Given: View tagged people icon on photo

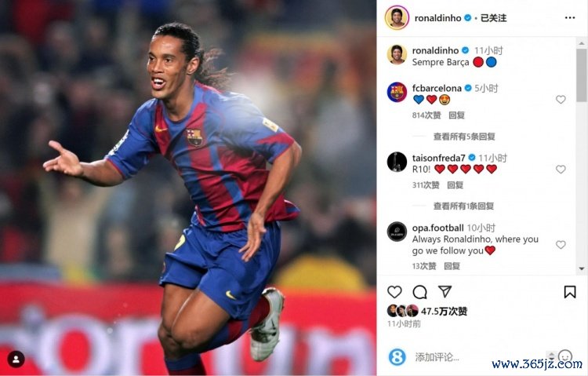Looking at the screenshot, I should tap(16, 360).
